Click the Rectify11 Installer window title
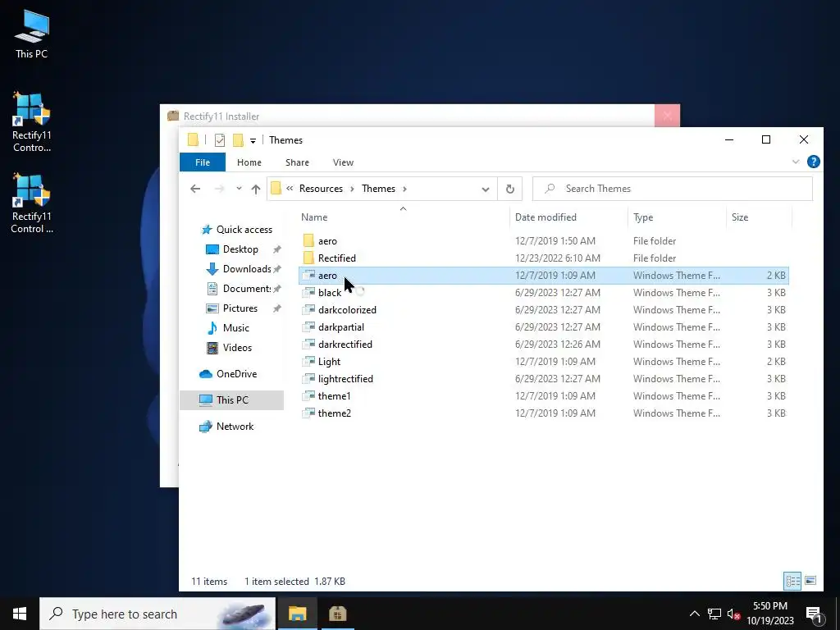This screenshot has width=840, height=630. 221,116
